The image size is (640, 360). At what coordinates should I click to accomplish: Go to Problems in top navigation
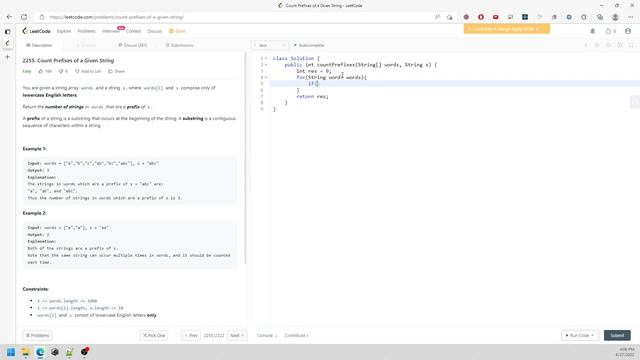[x=87, y=31]
